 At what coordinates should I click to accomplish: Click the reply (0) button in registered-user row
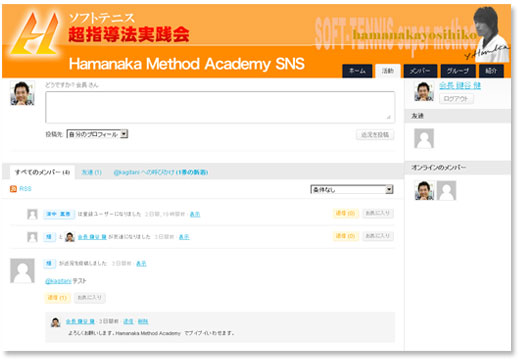(345, 213)
